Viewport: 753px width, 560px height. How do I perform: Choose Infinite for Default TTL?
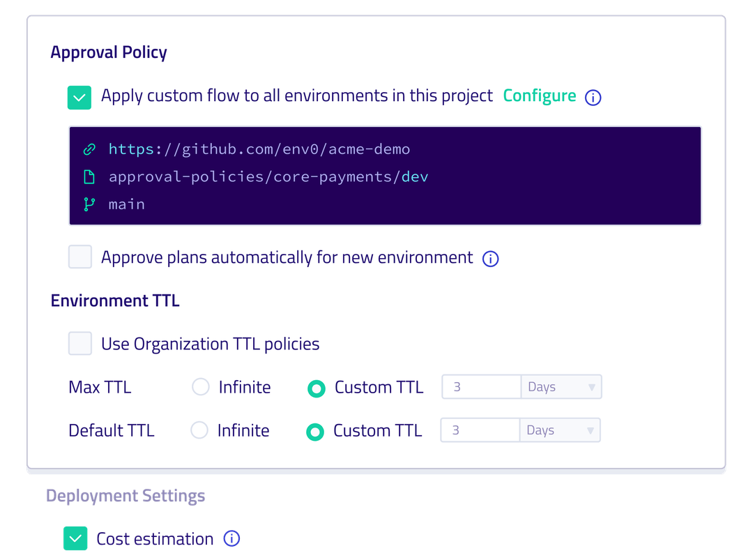coord(200,431)
